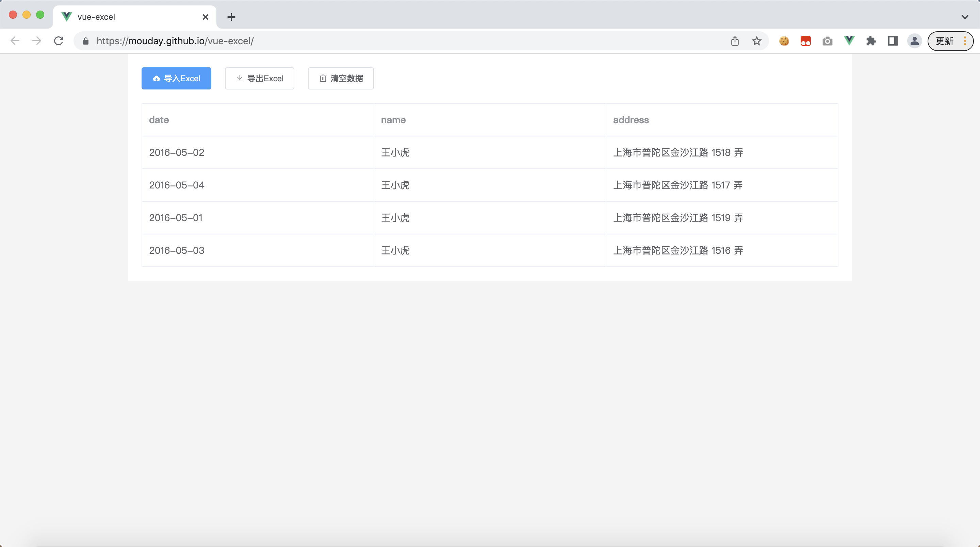Open the camera screenshot extension
This screenshot has height=547, width=980.
coord(828,41)
